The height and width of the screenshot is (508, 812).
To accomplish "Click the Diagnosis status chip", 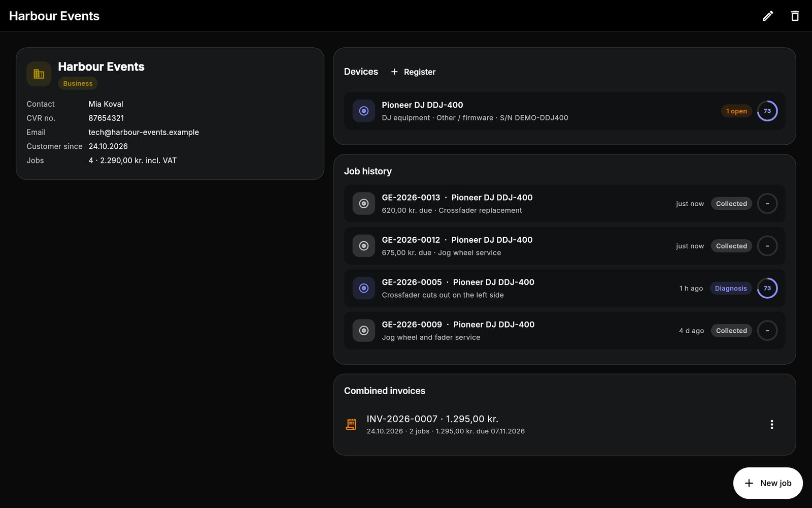I will tap(731, 288).
